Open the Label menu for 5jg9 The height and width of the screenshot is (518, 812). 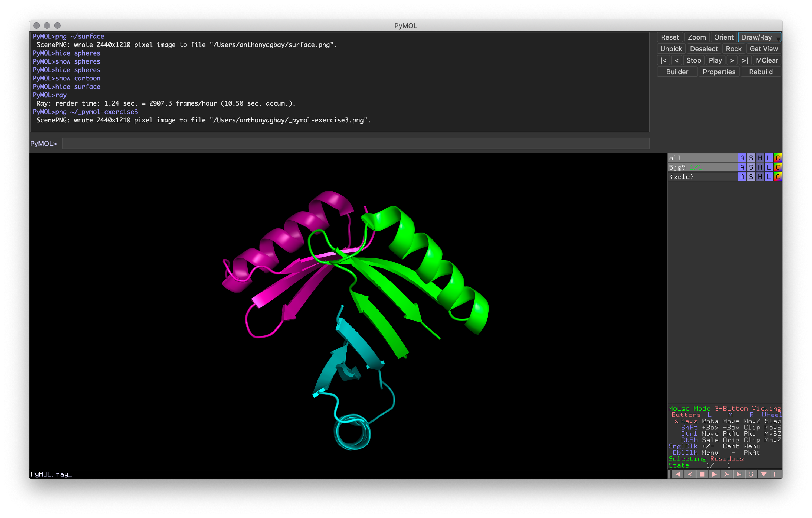(x=769, y=167)
